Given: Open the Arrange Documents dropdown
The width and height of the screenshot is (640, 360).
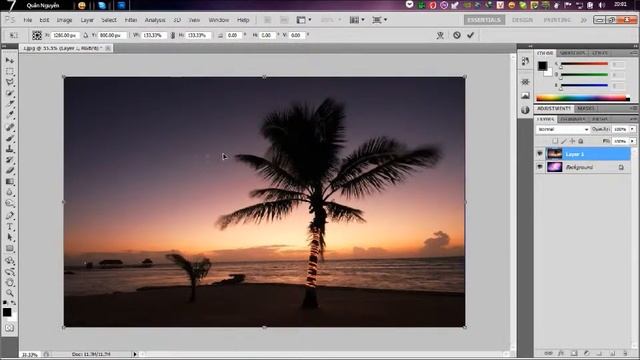Looking at the screenshot, I should [357, 20].
